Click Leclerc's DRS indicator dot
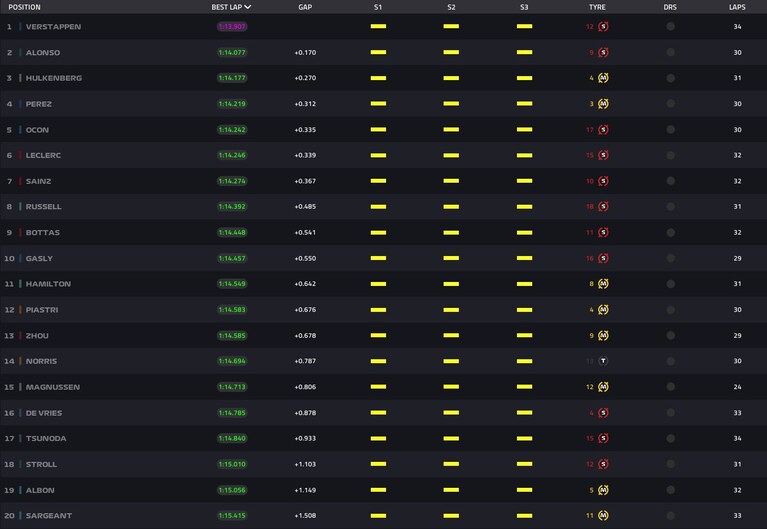Viewport: 767px width, 529px height. click(671, 155)
